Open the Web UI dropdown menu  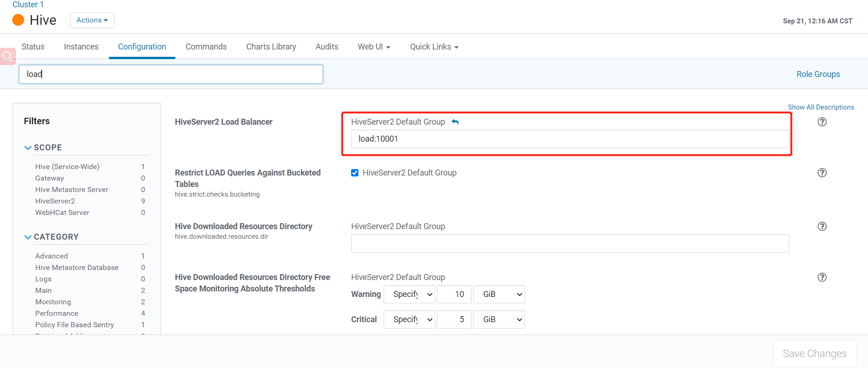tap(374, 47)
